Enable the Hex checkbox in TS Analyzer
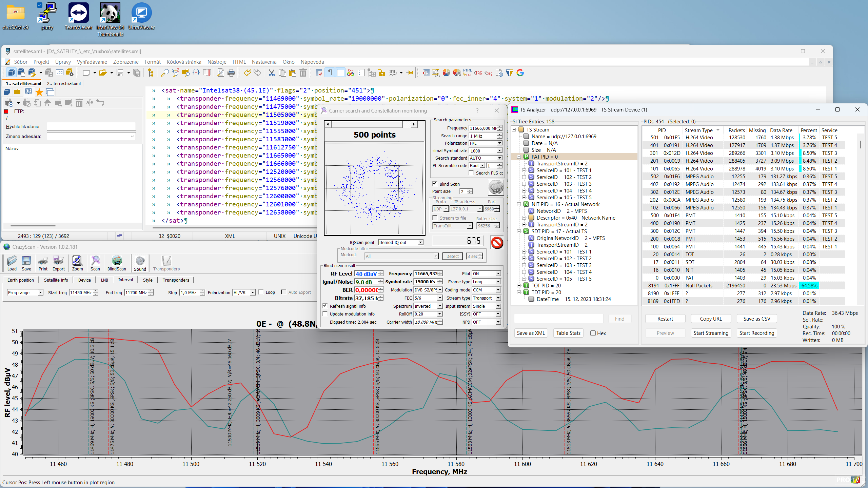868x488 pixels. (593, 333)
